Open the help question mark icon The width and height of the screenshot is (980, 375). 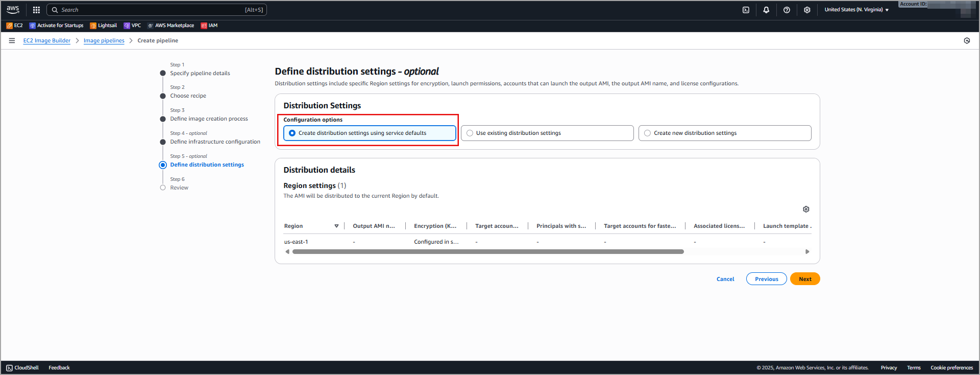pyautogui.click(x=787, y=10)
